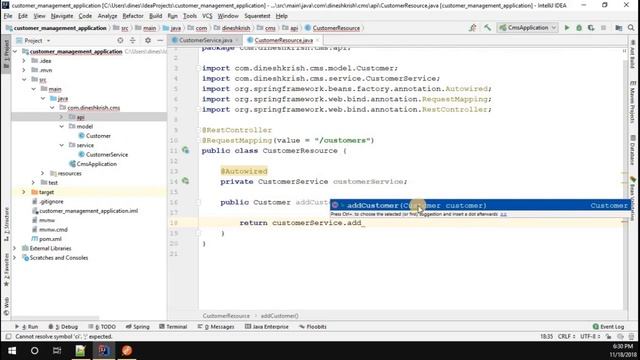Open the VCS menu
The width and height of the screenshot is (640, 360).
[x=207, y=16]
